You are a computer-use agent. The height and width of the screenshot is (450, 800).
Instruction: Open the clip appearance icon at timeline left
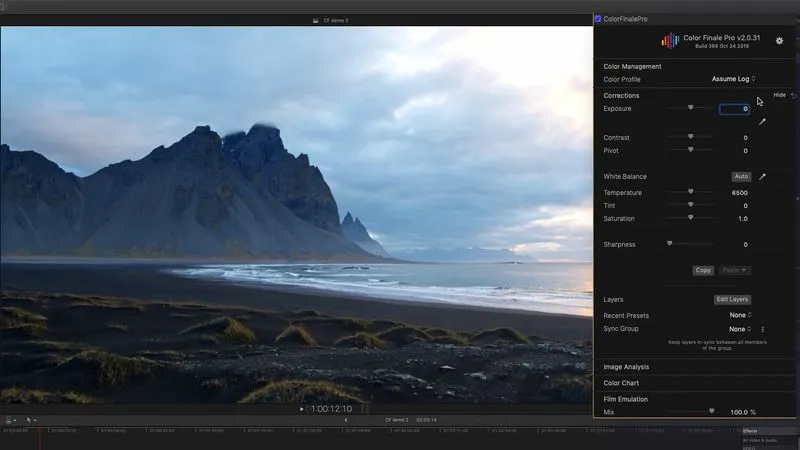pos(10,420)
